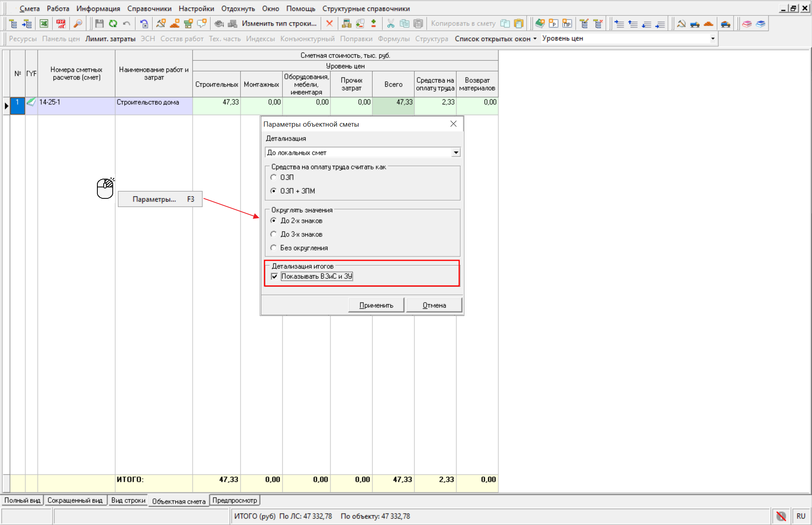The image size is (812, 525).
Task: Click the blue truck icon in toolbar
Action: tap(695, 24)
